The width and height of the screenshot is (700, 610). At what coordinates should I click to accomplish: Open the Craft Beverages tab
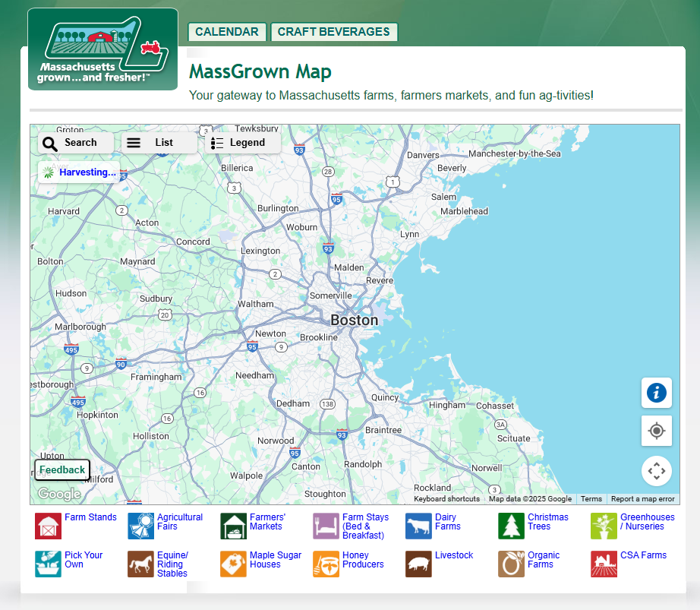click(333, 32)
